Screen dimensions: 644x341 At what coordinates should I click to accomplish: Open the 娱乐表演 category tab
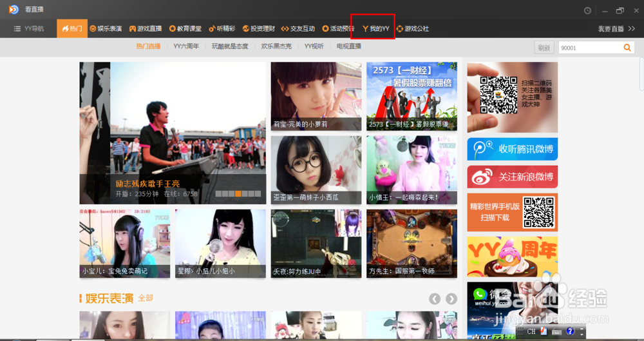coord(106,29)
